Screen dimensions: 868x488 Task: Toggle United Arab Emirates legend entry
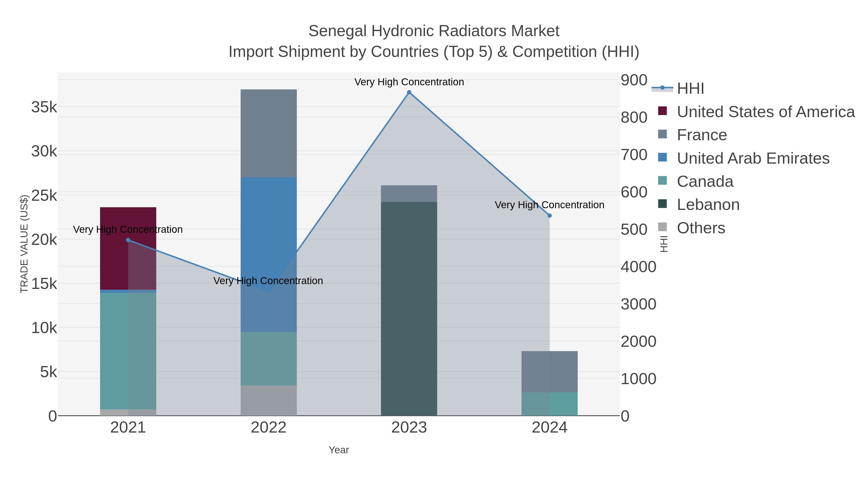click(x=744, y=158)
